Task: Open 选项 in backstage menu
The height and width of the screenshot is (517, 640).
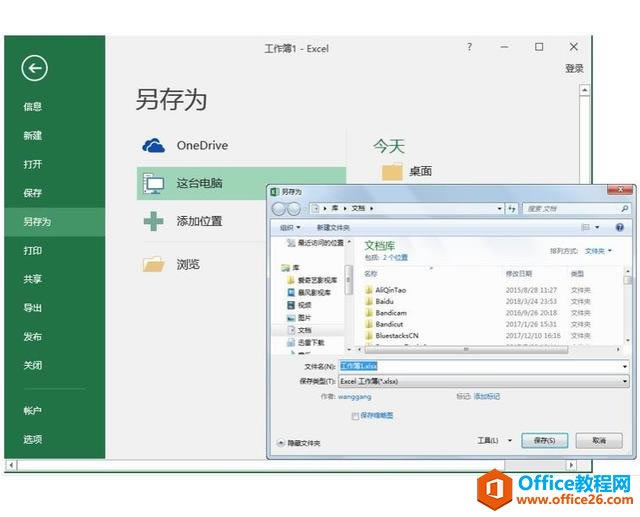Action: [x=33, y=439]
